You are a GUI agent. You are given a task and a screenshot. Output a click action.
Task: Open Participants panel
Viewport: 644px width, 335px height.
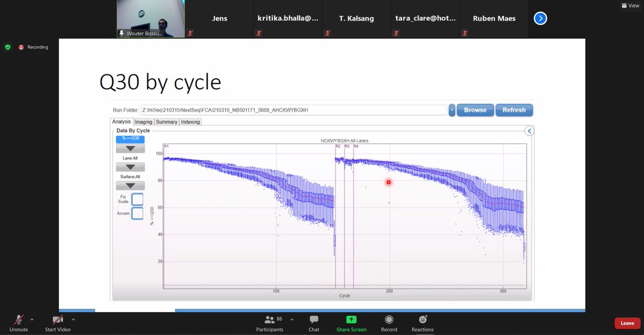pyautogui.click(x=270, y=322)
